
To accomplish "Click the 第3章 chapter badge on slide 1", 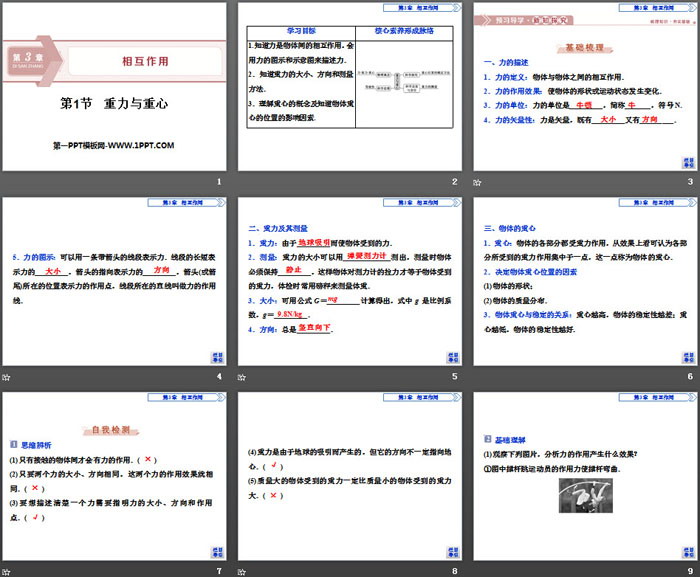I will 28,59.
